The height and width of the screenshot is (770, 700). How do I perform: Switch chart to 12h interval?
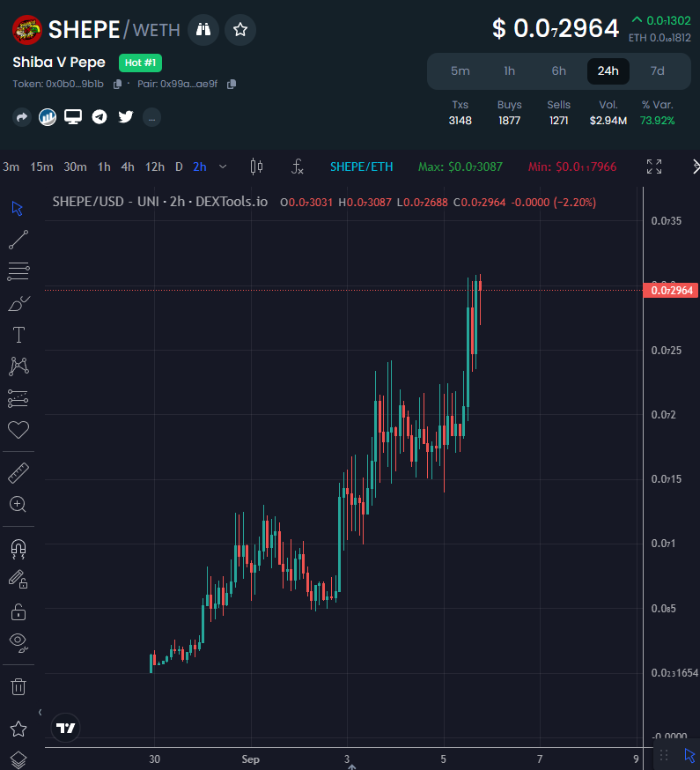(x=155, y=167)
